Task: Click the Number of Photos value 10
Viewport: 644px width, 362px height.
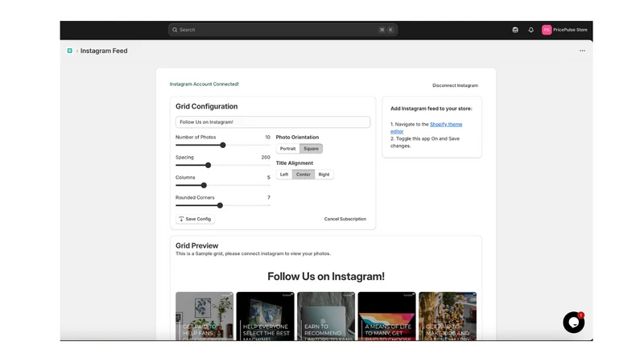Action: 268,137
